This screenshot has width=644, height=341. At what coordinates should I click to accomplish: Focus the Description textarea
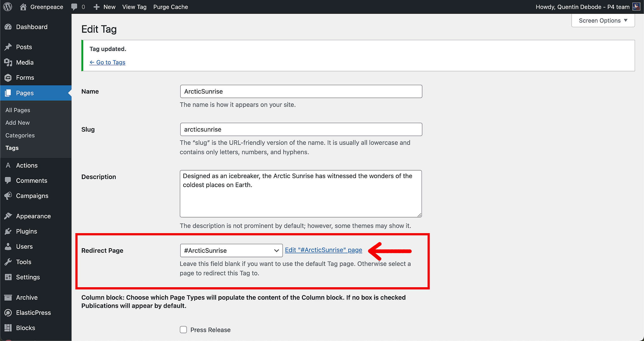(x=301, y=194)
